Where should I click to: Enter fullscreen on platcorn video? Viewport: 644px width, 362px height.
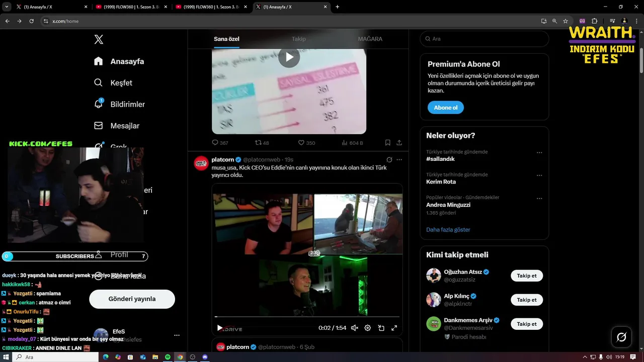pos(394,328)
